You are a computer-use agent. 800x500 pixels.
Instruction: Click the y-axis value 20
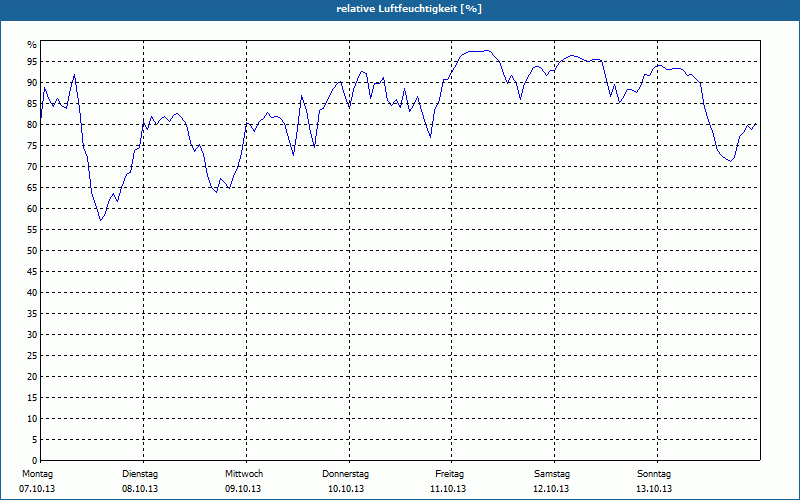pos(32,377)
